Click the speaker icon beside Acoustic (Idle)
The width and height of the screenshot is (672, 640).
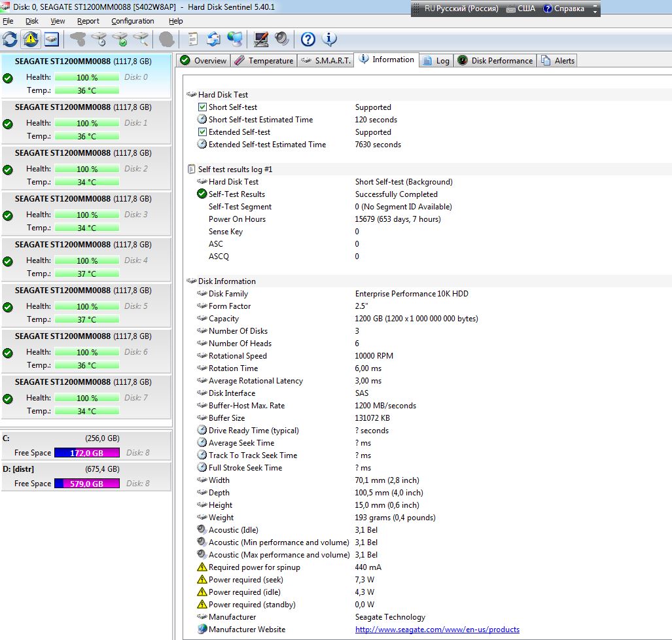[x=202, y=529]
